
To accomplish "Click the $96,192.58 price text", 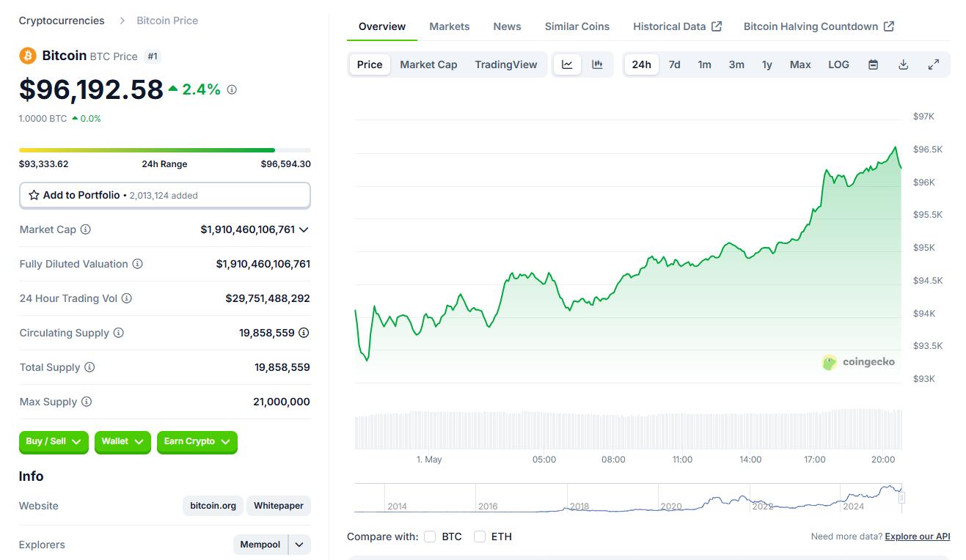I will click(x=91, y=89).
